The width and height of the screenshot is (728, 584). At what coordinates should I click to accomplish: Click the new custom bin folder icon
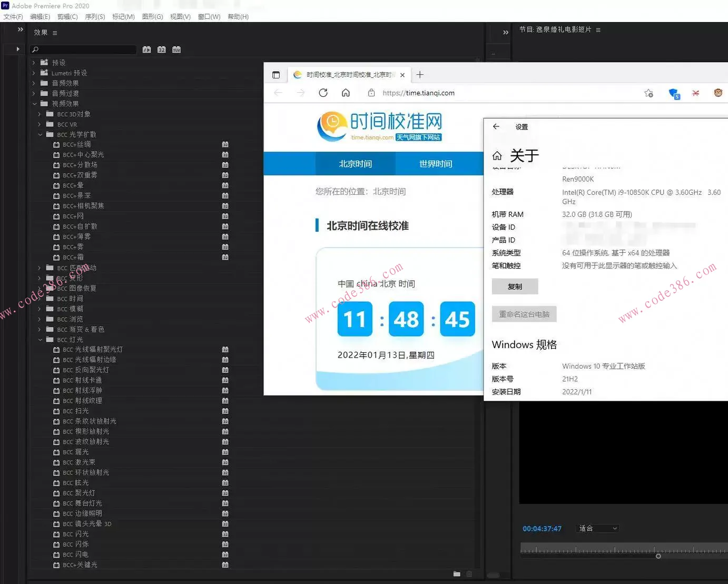click(x=457, y=574)
